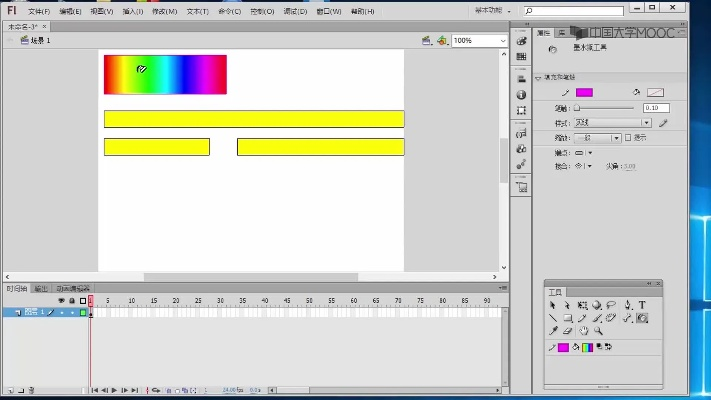Enable the hinting checkbox in properties

[628, 137]
